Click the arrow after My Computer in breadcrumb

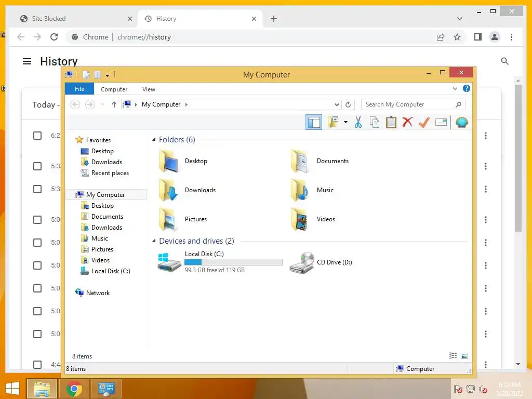click(187, 104)
